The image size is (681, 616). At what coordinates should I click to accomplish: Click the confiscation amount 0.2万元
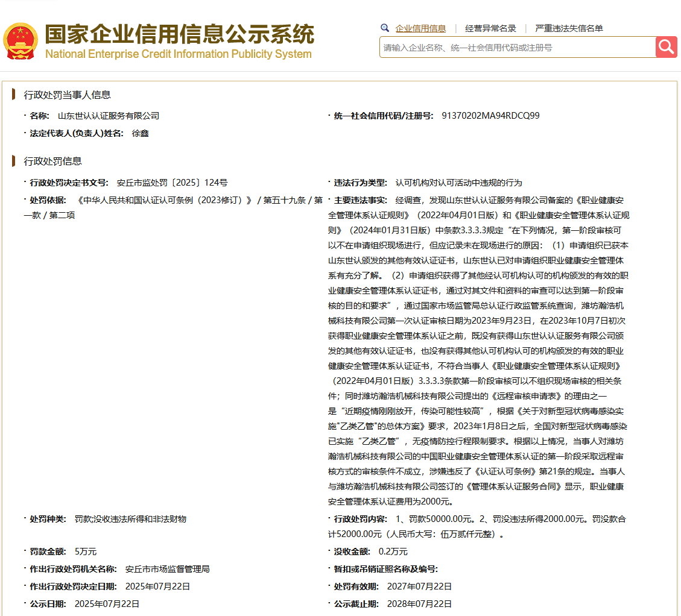[393, 552]
